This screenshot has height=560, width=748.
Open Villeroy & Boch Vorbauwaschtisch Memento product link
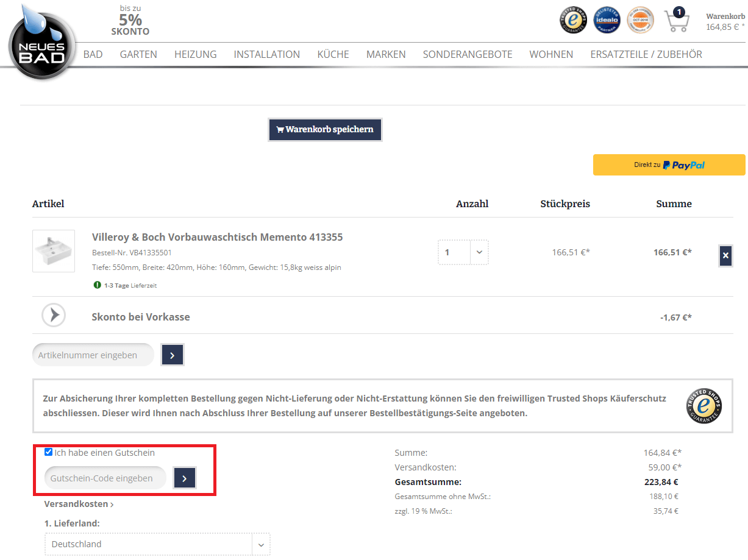(218, 237)
